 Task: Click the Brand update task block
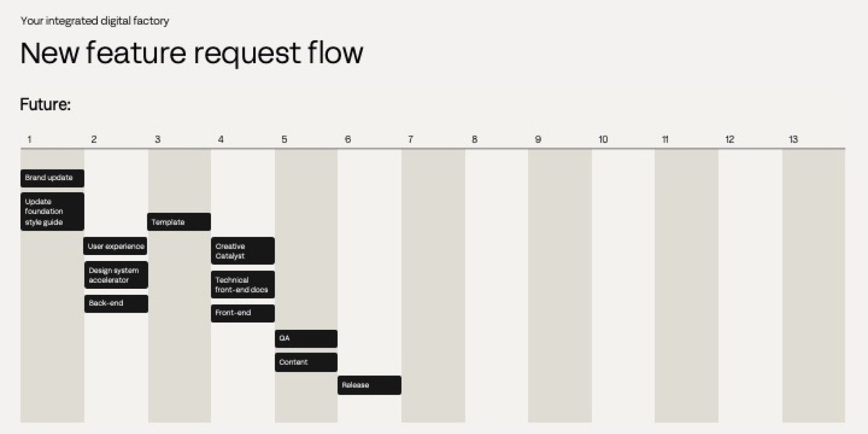point(52,178)
